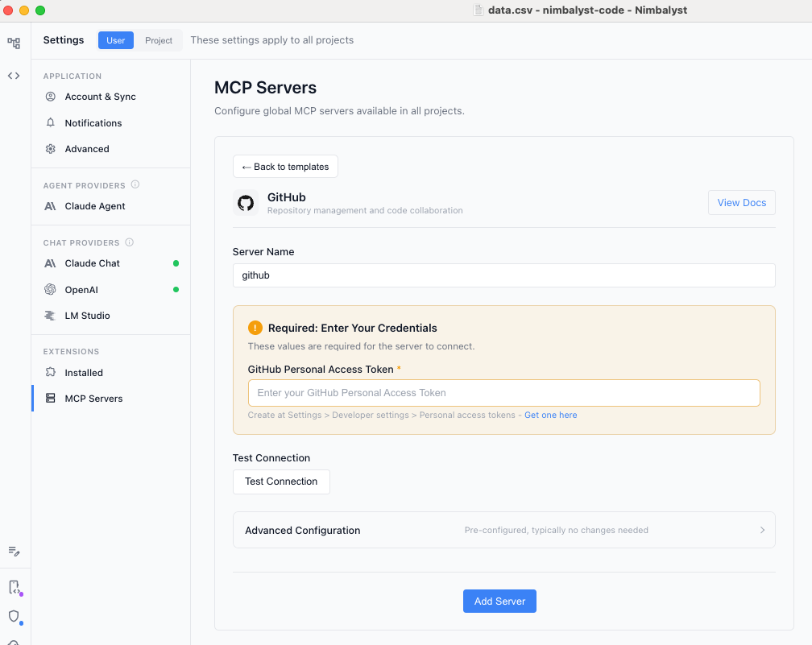Click 'Configure global MCP servers' description text
This screenshot has width=812, height=645.
pos(339,111)
